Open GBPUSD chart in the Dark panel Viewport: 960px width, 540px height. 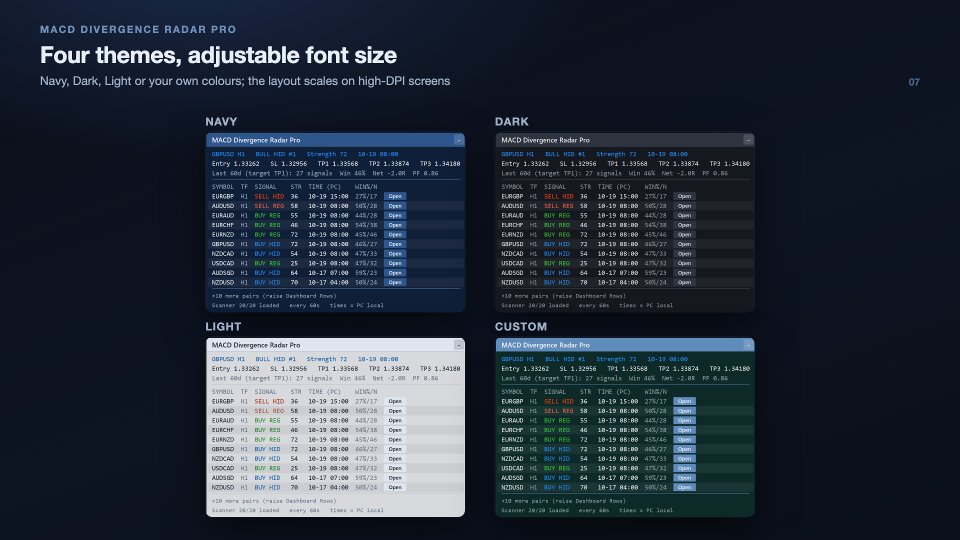click(x=684, y=244)
